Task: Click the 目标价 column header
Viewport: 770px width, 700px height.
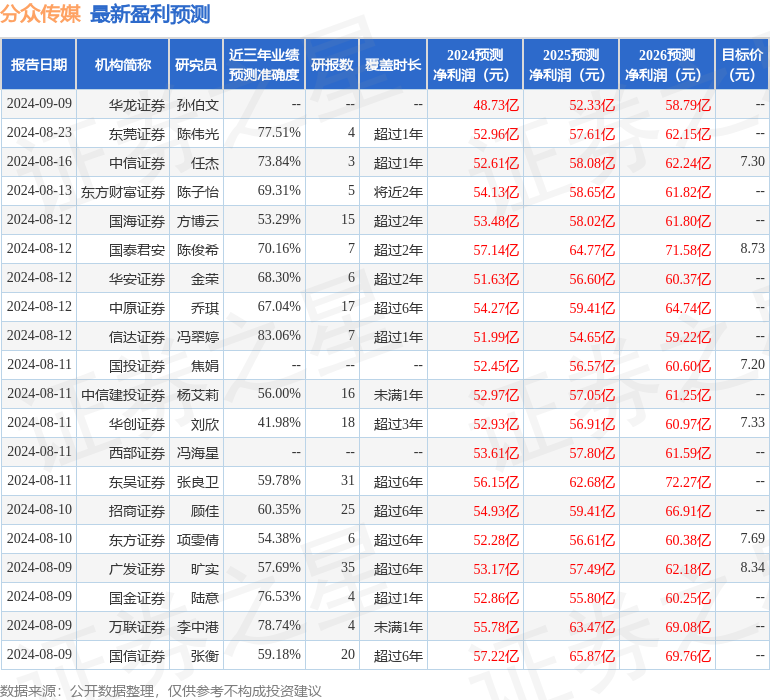Action: click(x=742, y=65)
